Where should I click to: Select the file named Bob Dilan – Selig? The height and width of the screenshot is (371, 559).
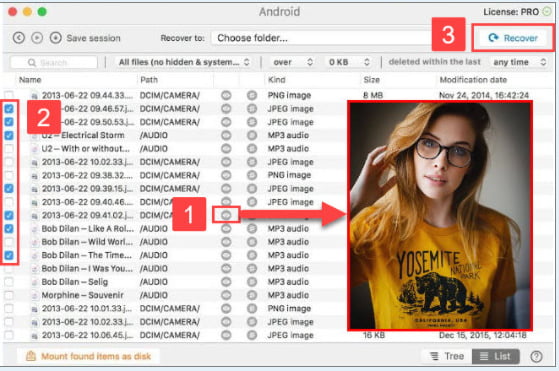[x=75, y=282]
